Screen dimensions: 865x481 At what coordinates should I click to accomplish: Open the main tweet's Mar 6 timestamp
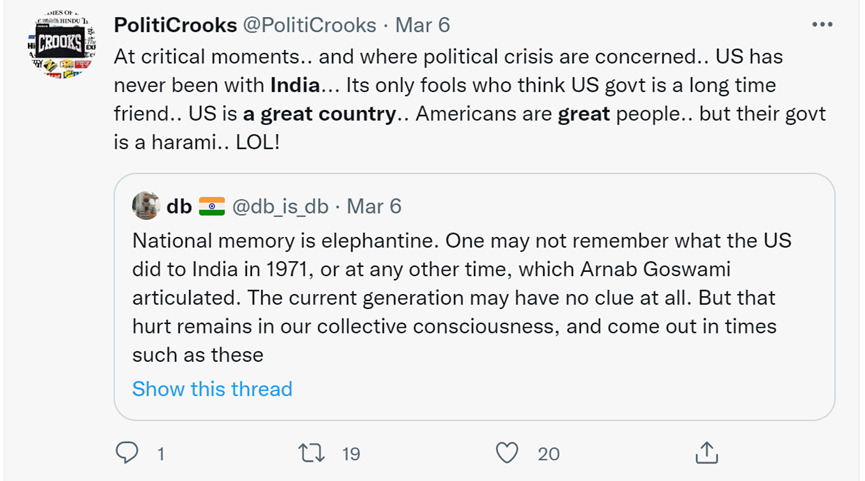tap(422, 24)
